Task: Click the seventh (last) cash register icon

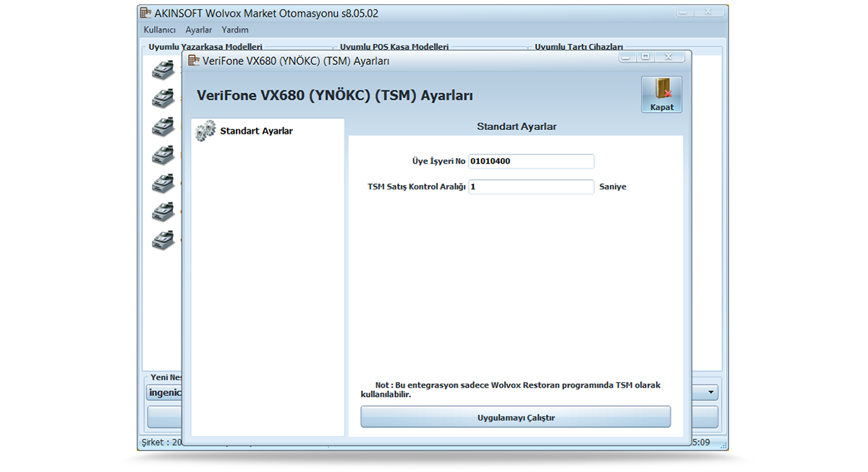Action: pos(163,239)
